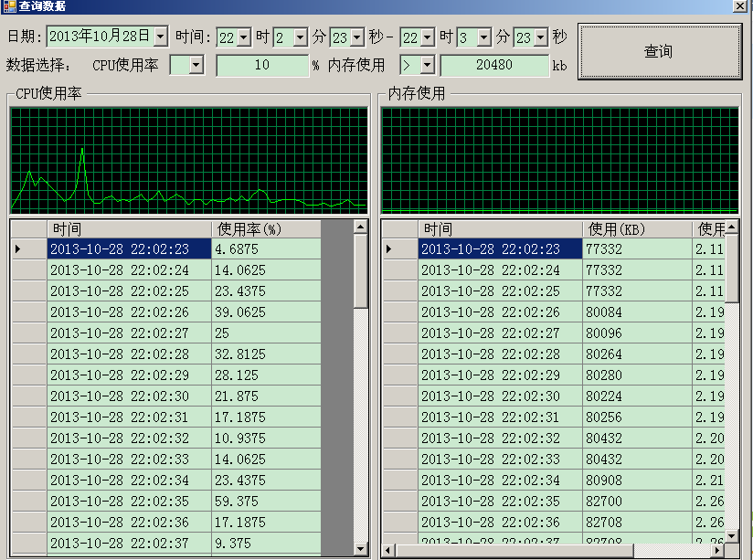
Task: Expand the start hour dropdown showing 22
Action: tap(243, 37)
